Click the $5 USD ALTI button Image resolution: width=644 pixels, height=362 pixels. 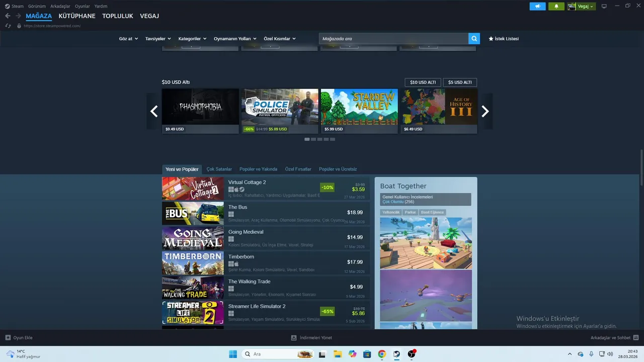point(460,82)
